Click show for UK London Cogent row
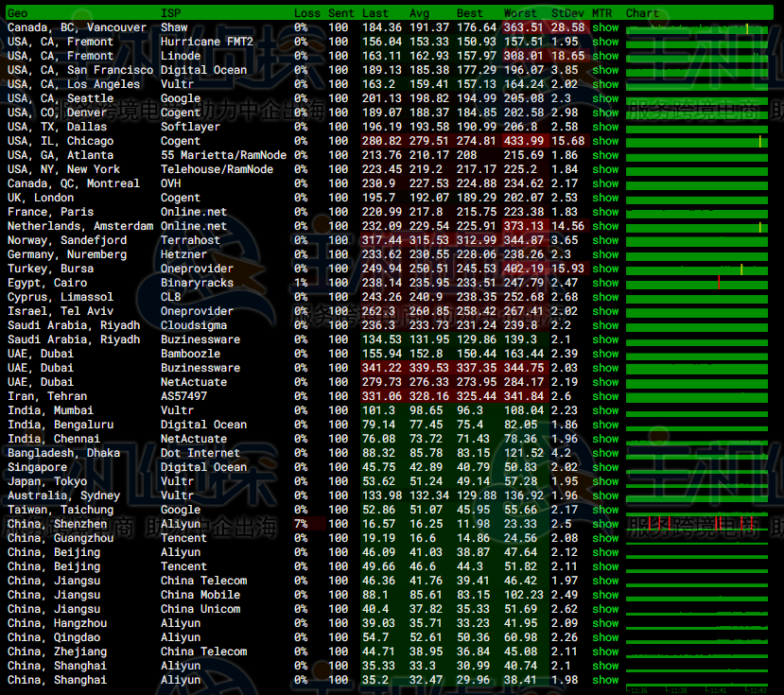This screenshot has height=695, width=784. pyautogui.click(x=605, y=198)
